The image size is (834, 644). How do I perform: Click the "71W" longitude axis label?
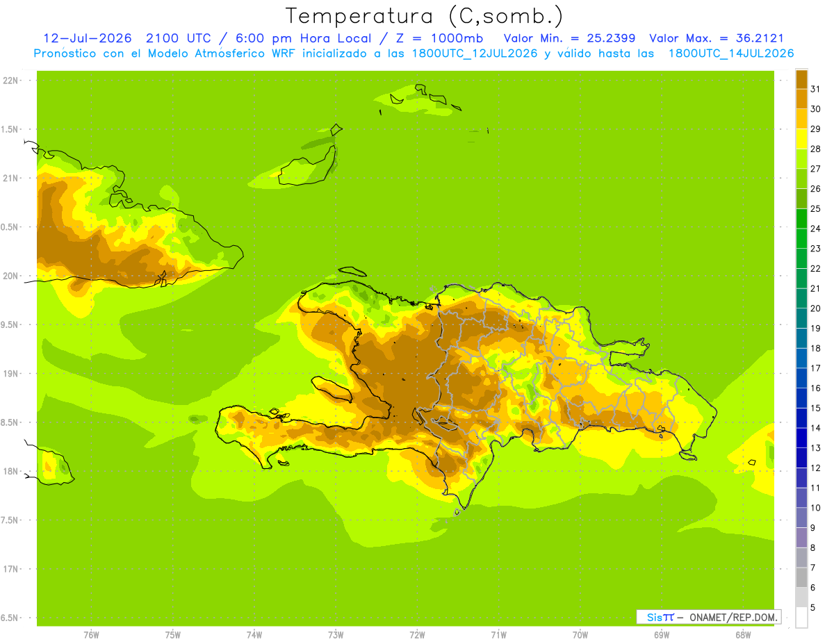coord(498,635)
